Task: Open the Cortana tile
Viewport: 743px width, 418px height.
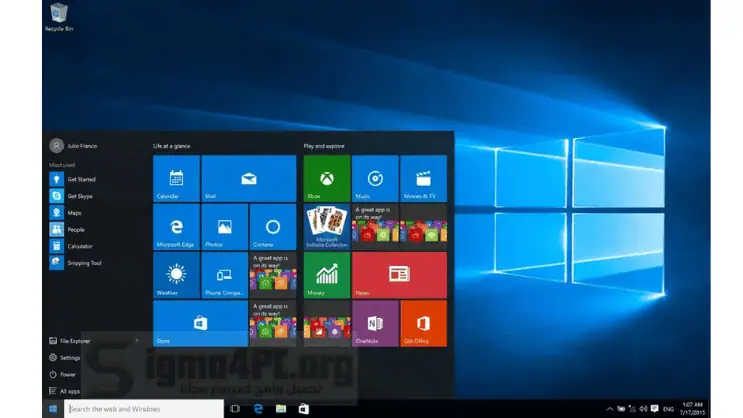Action: (x=273, y=227)
